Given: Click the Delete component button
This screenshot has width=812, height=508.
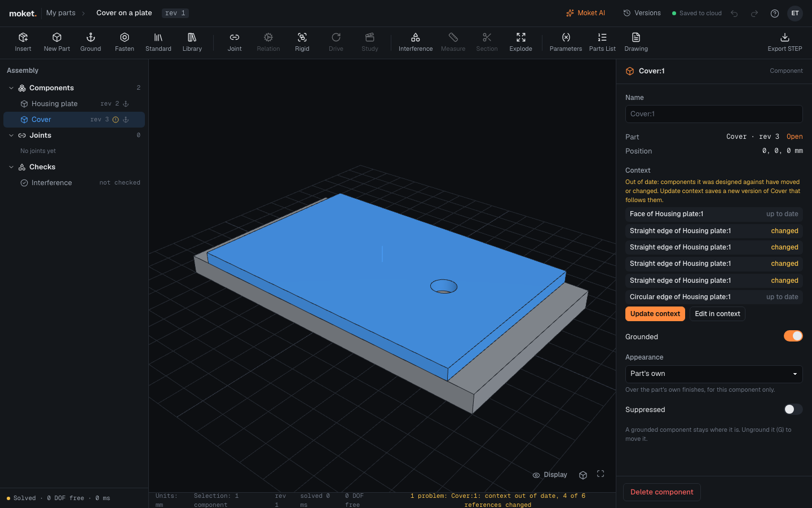Looking at the screenshot, I should pyautogui.click(x=662, y=492).
